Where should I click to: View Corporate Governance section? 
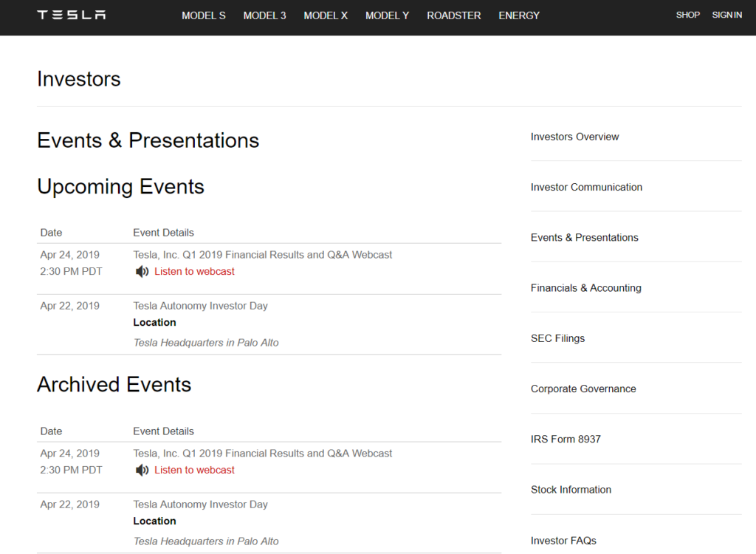click(583, 389)
